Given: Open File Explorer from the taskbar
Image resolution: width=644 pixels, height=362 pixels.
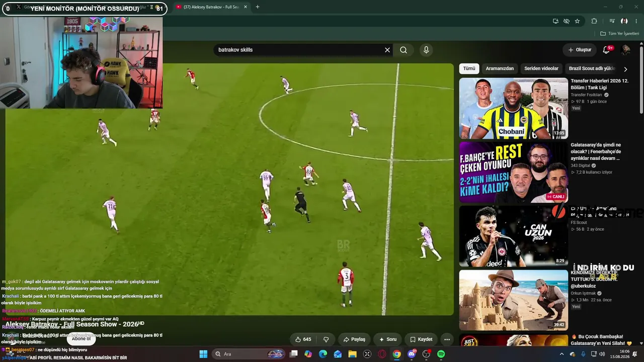Looking at the screenshot, I should [x=353, y=354].
